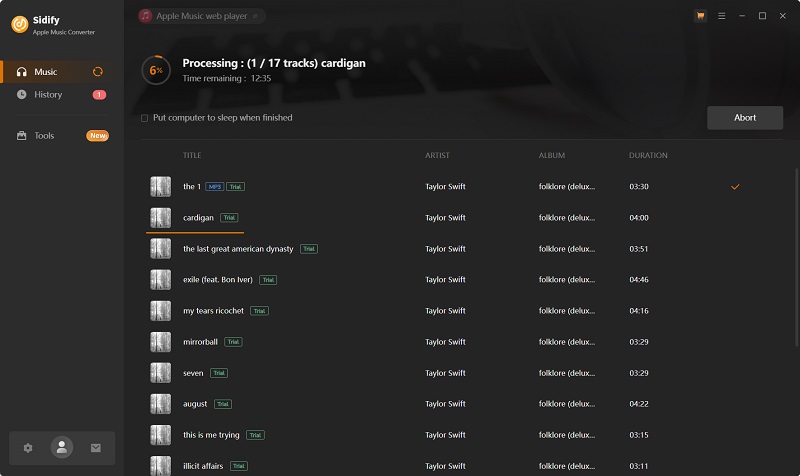Select 'exile (feat. Bon Iver)' track title
This screenshot has height=476, width=800.
click(218, 280)
